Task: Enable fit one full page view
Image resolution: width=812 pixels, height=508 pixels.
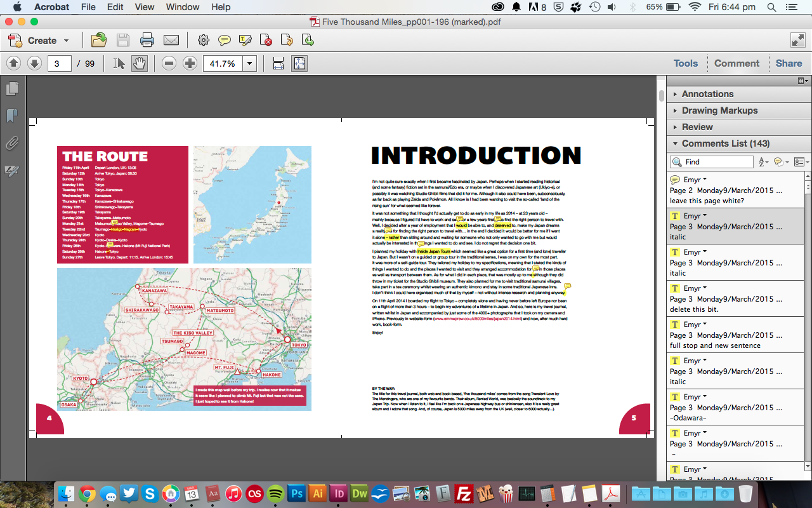Action: tap(299, 63)
